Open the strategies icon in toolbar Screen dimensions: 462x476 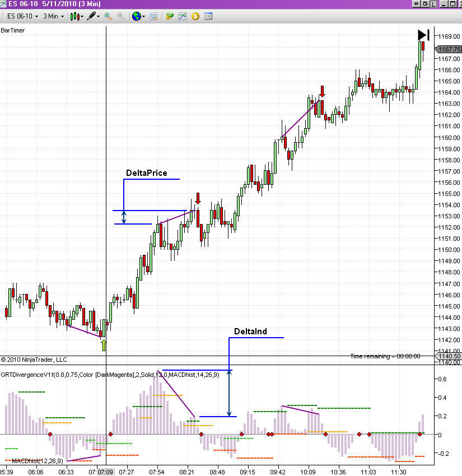170,16
